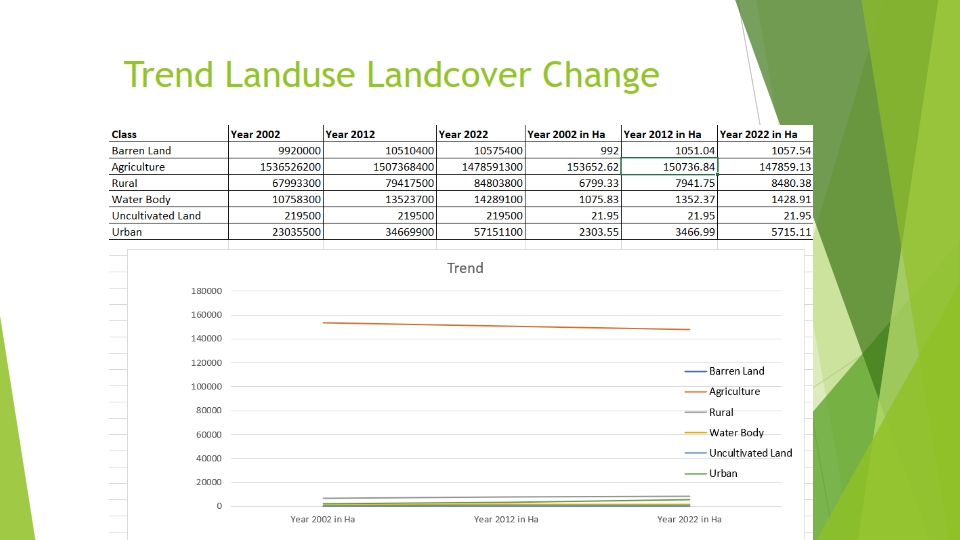Image resolution: width=960 pixels, height=540 pixels.
Task: Click the highlighted cell containing 150736.84
Action: click(x=669, y=167)
